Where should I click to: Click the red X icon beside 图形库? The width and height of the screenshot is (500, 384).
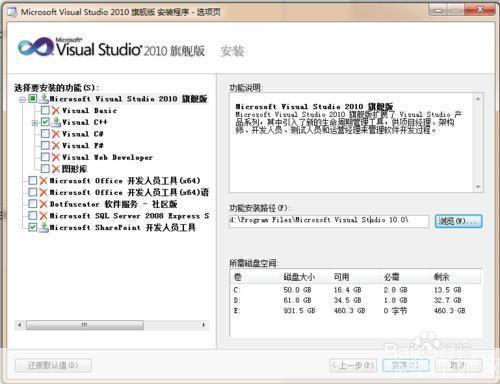56,169
